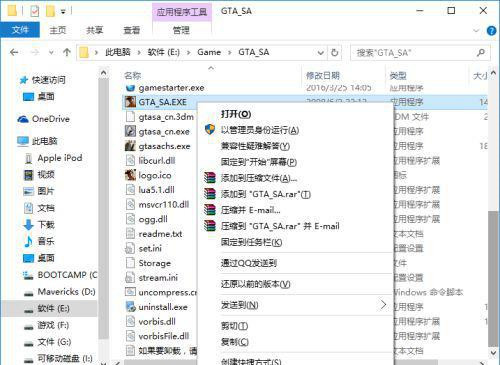Switch to the 共享 tab
The image size is (500, 365).
95,30
